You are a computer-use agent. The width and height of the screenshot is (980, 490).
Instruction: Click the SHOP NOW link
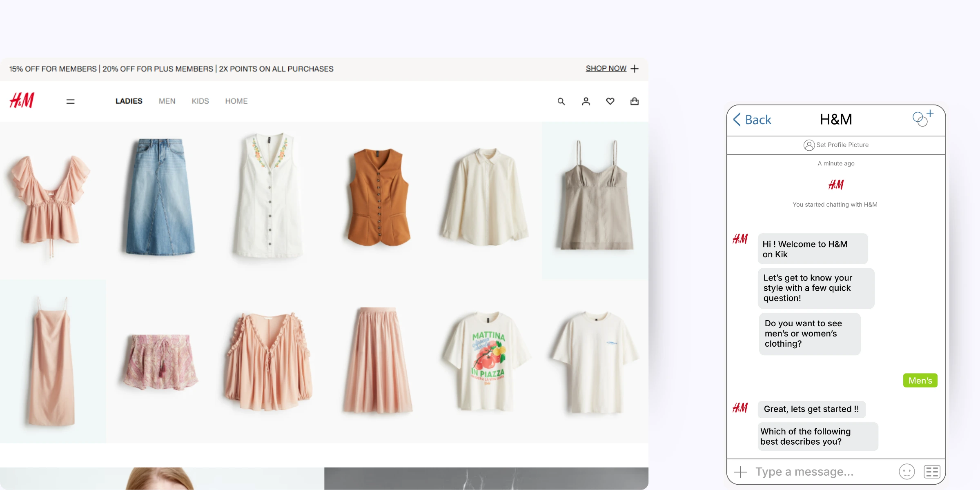[x=606, y=68]
